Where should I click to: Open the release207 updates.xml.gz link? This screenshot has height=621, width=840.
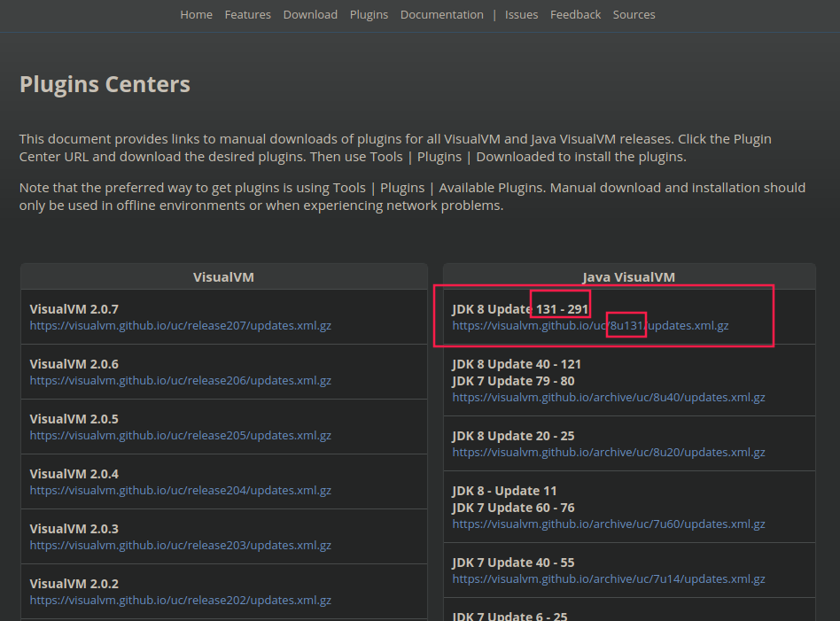[181, 325]
